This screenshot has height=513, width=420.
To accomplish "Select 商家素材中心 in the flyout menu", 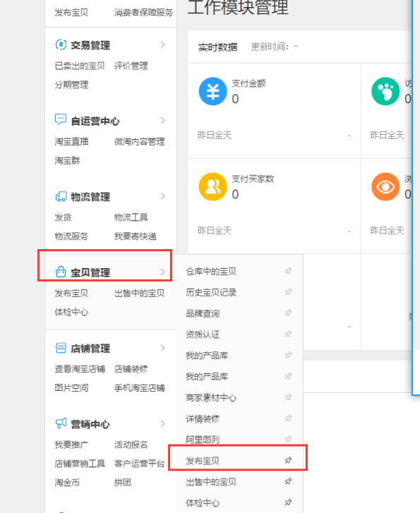I will [x=211, y=398].
